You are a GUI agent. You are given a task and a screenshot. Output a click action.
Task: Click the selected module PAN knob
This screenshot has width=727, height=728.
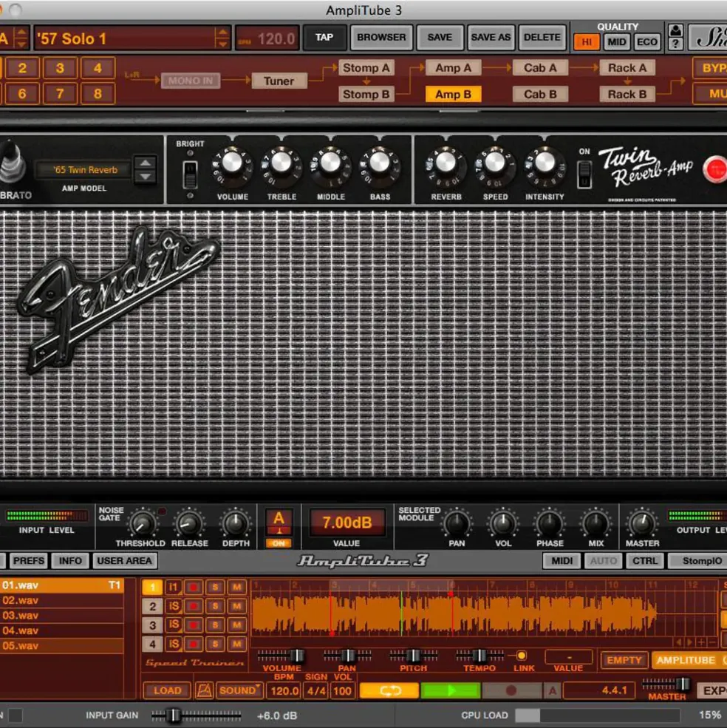pos(457,524)
